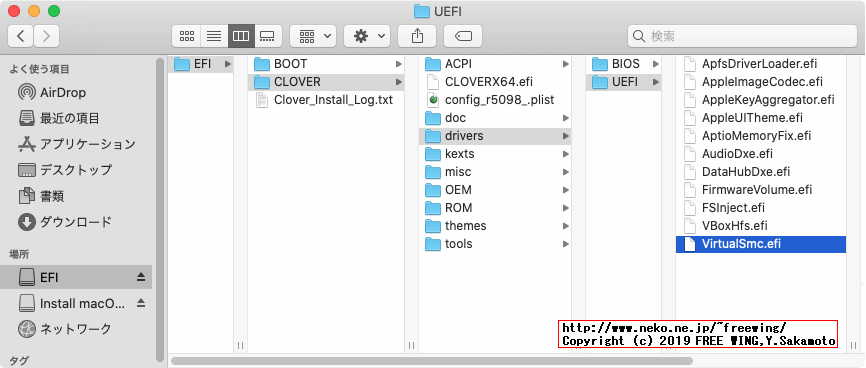Click the UEFI folder icon in title bar
The height and width of the screenshot is (368, 866).
pyautogui.click(x=421, y=11)
